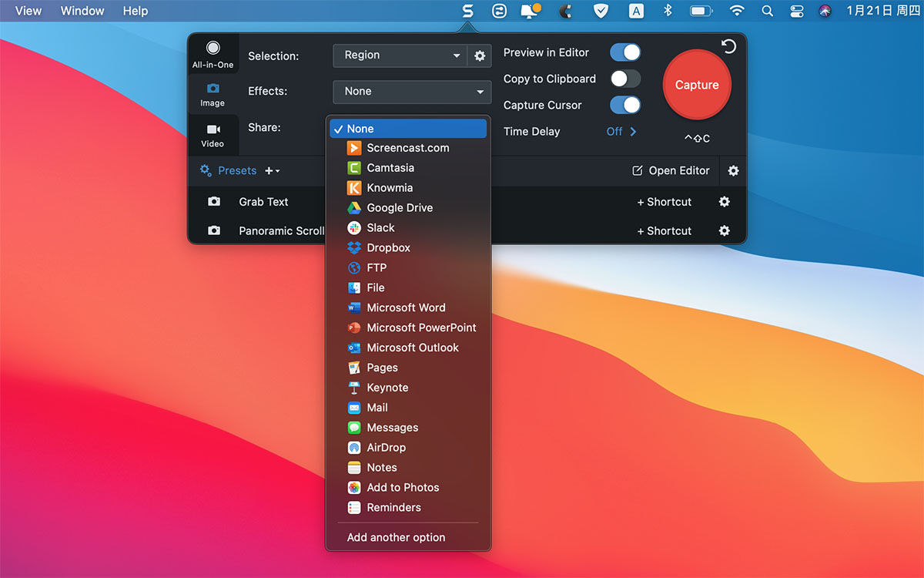Choose Notes share option
The width and height of the screenshot is (924, 578).
(408, 469)
